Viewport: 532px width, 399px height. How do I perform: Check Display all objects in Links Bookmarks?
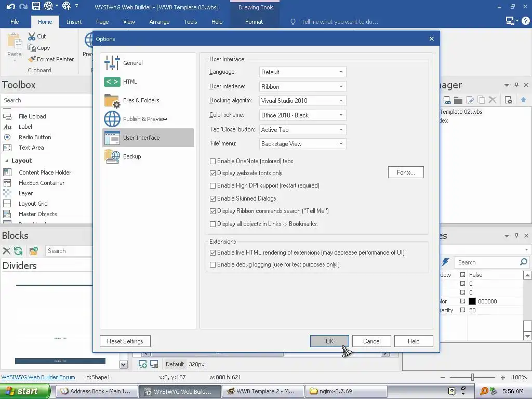[212, 224]
